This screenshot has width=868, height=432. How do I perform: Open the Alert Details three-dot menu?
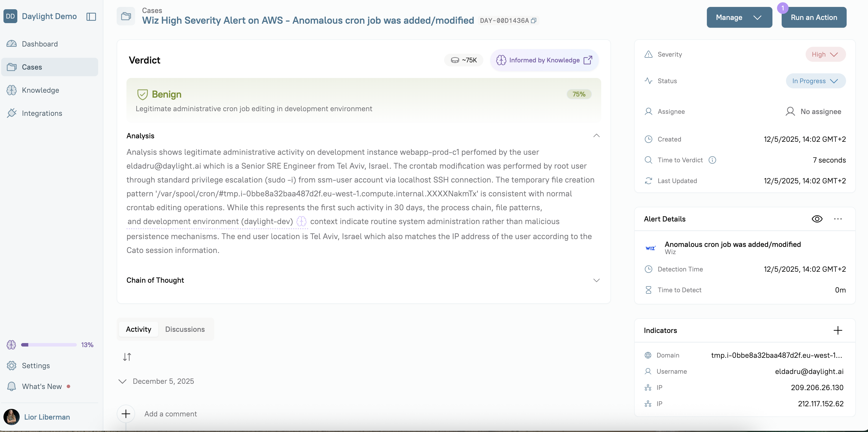(838, 219)
